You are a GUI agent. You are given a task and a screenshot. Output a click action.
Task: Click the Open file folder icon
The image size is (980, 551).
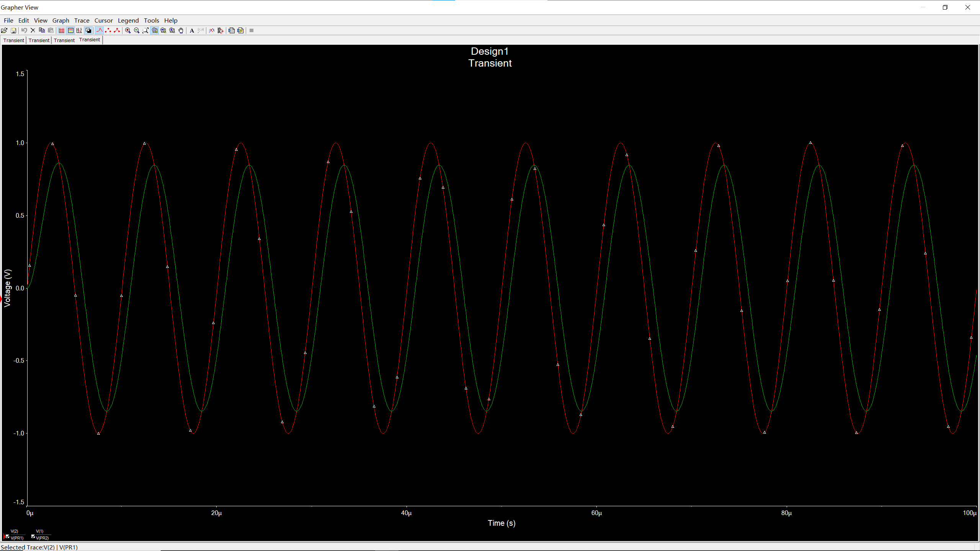click(4, 31)
